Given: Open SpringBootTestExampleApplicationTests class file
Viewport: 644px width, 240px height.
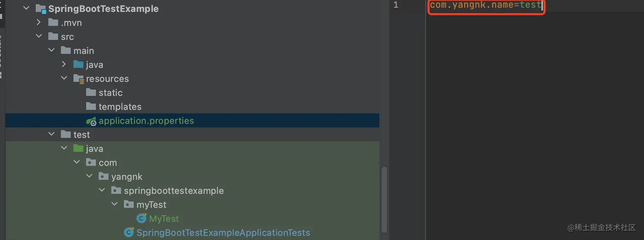Looking at the screenshot, I should (x=223, y=233).
